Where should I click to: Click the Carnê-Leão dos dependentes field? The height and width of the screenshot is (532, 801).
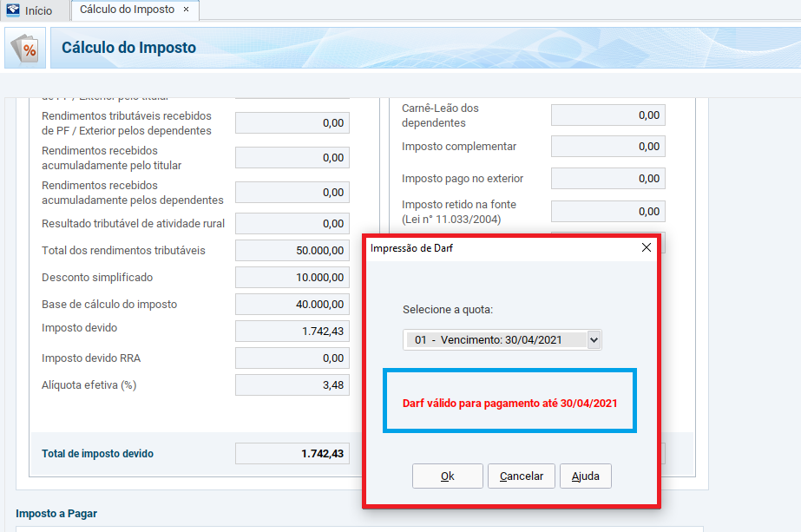click(607, 115)
